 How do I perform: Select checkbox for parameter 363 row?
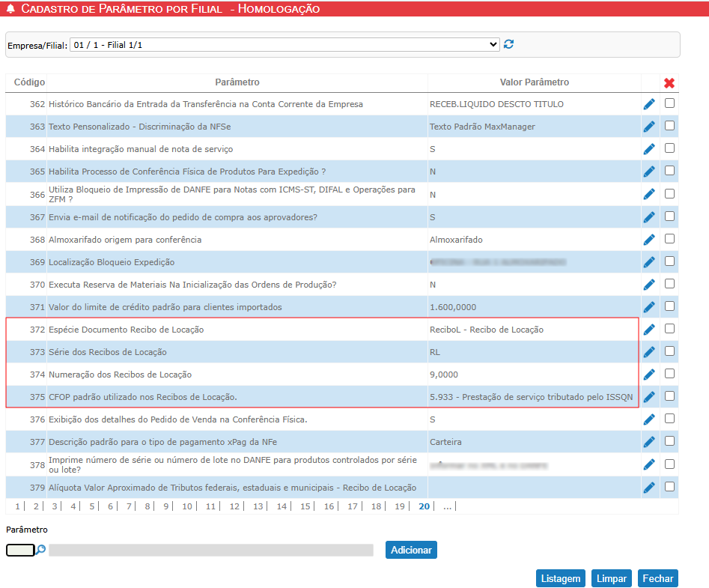point(669,126)
